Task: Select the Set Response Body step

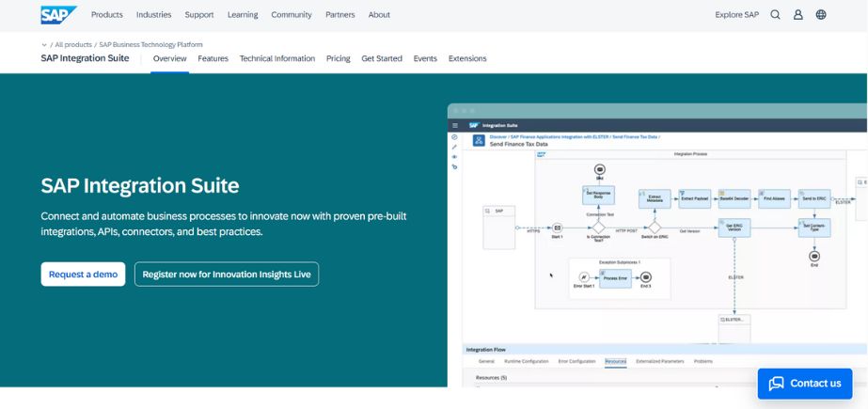Action: click(598, 195)
